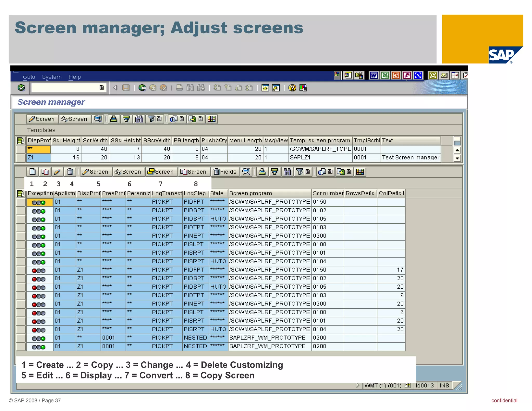Click the binoculars Find icon in Templates toolbar
Viewport: 532px width, 411px height.
click(139, 119)
